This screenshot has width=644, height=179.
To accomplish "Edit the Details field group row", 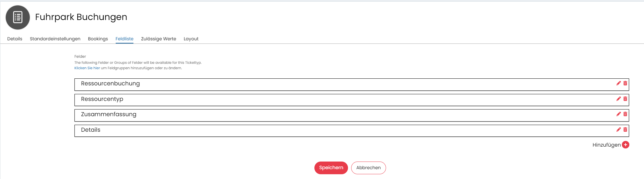I will point(618,130).
